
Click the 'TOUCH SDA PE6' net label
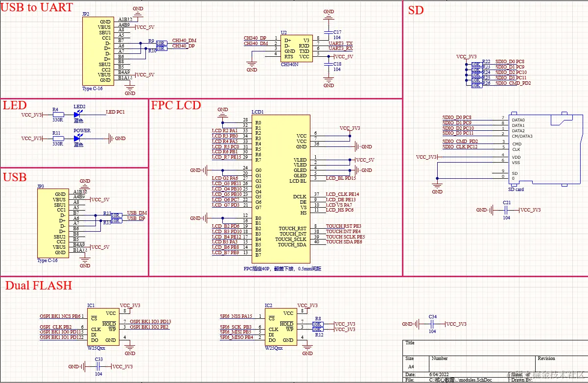(344, 242)
